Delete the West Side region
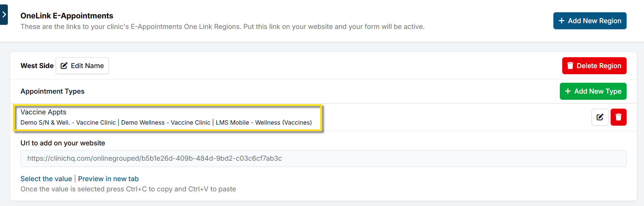 point(594,66)
